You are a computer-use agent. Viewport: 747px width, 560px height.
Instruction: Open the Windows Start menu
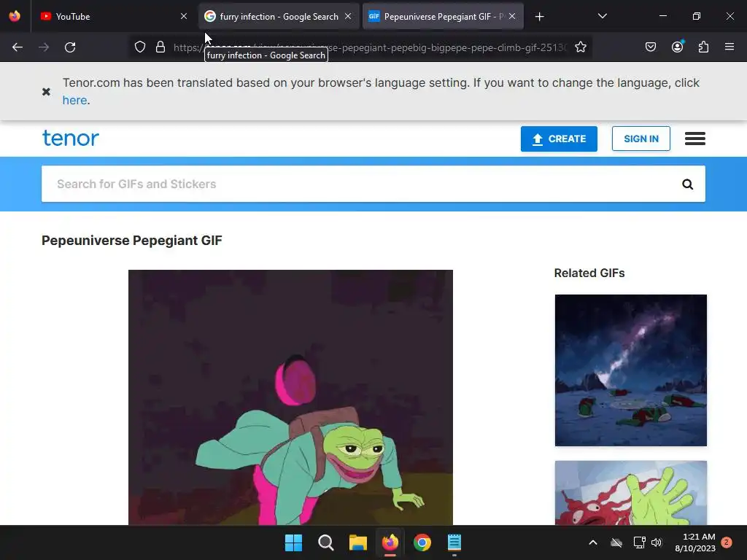tap(293, 542)
